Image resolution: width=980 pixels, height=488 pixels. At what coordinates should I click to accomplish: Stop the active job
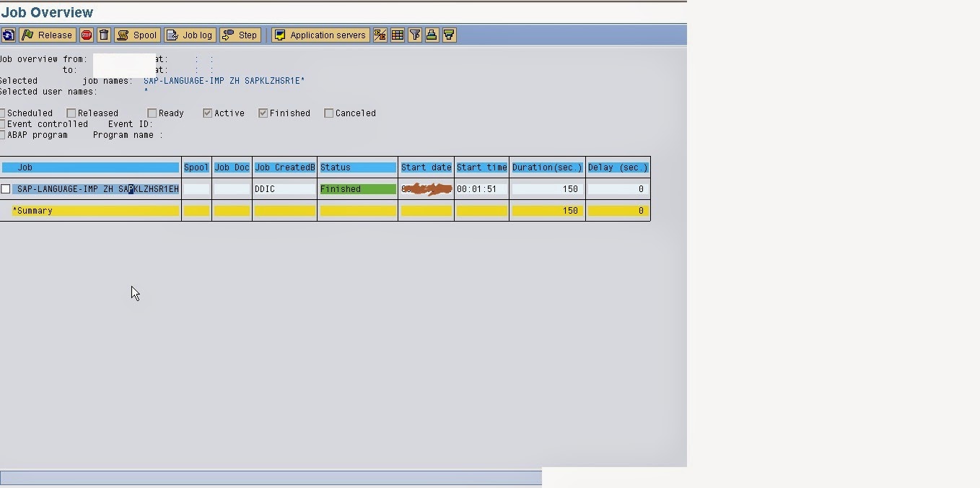click(x=87, y=35)
